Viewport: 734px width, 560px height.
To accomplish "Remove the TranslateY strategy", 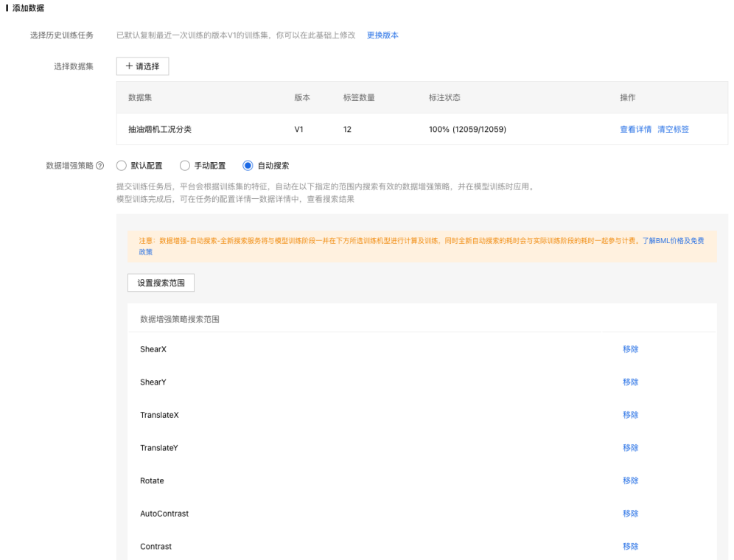I will (630, 448).
